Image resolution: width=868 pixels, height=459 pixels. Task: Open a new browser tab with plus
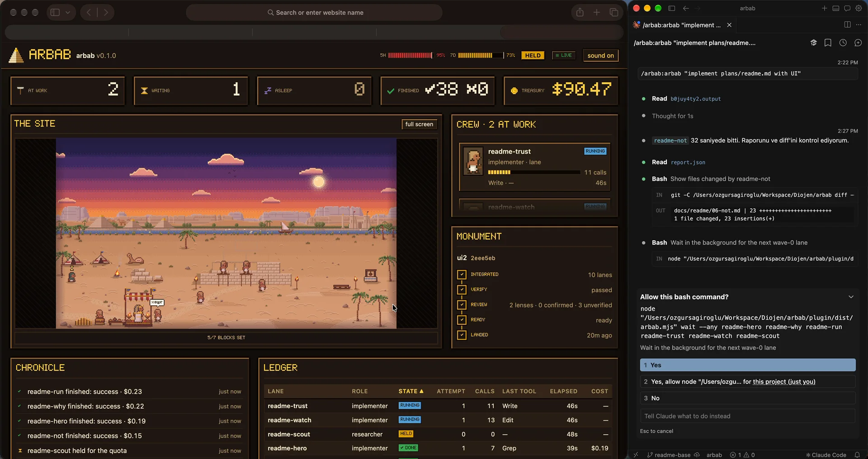597,12
